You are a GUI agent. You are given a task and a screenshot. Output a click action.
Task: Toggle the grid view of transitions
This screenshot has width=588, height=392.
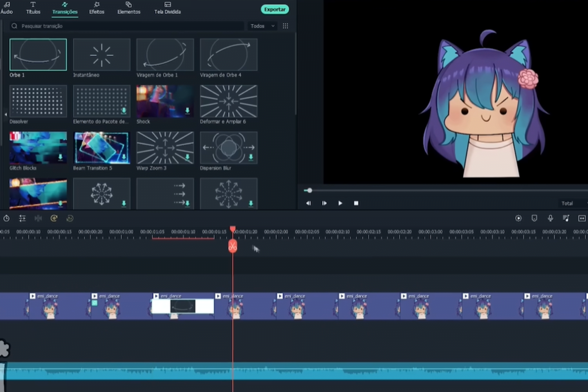[x=285, y=26]
